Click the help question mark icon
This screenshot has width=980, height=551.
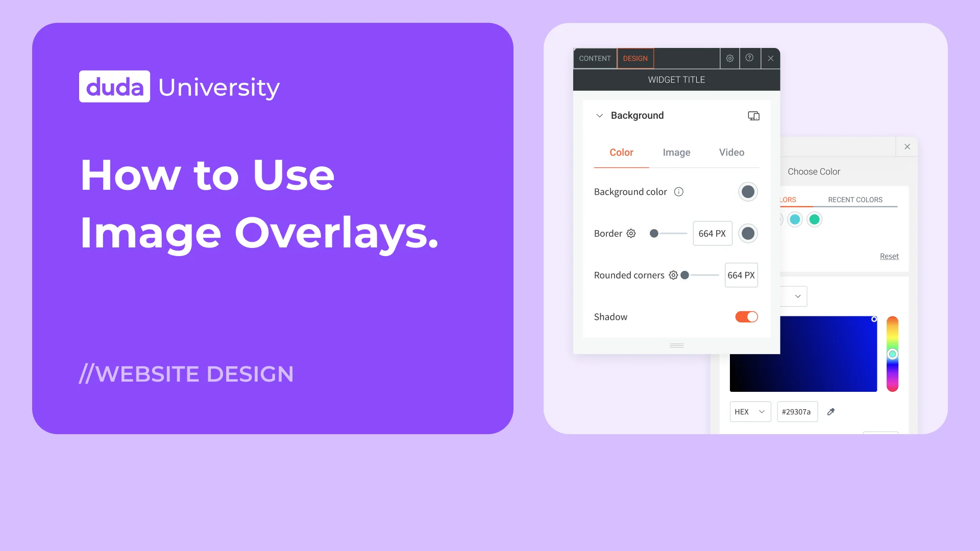pos(750,59)
